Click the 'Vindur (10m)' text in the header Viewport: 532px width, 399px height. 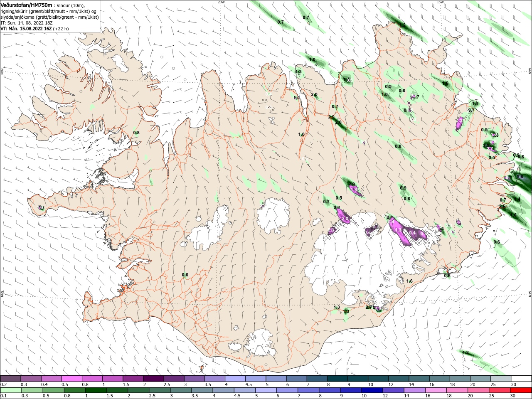click(71, 5)
